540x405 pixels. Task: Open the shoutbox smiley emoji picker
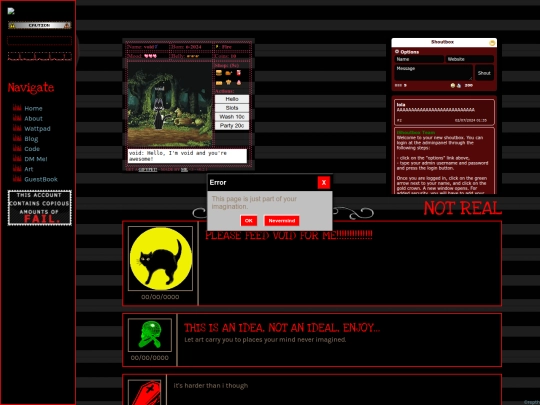[453, 85]
